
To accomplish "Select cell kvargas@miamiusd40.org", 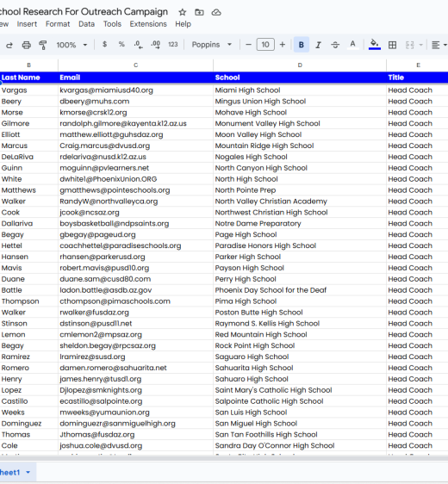I will point(135,90).
